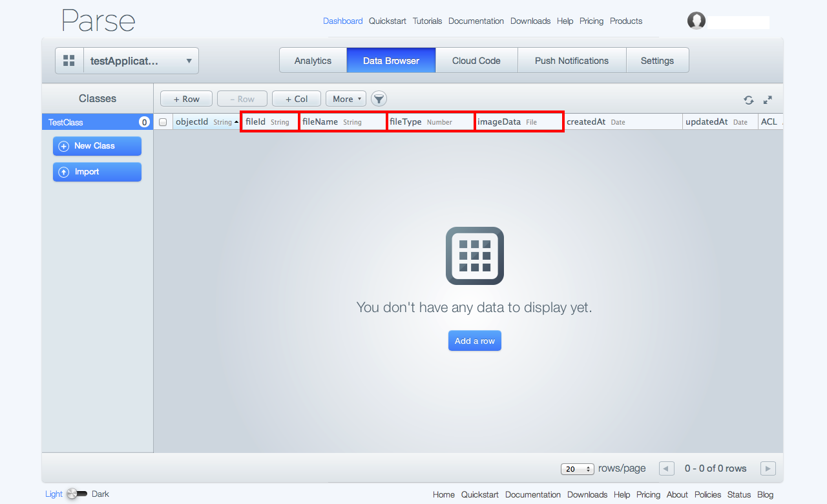This screenshot has height=504, width=827.
Task: Click the filter funnel icon
Action: click(x=379, y=99)
